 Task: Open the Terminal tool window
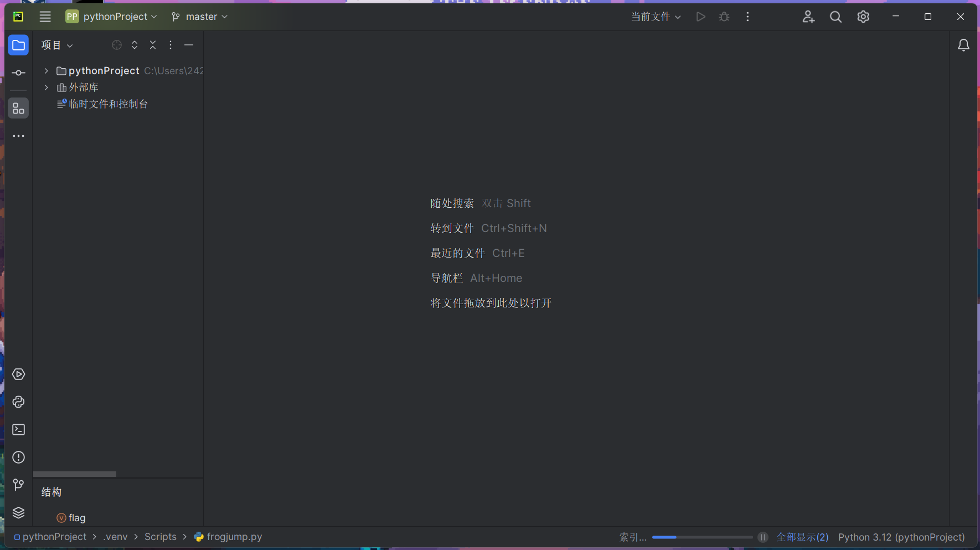pyautogui.click(x=18, y=430)
